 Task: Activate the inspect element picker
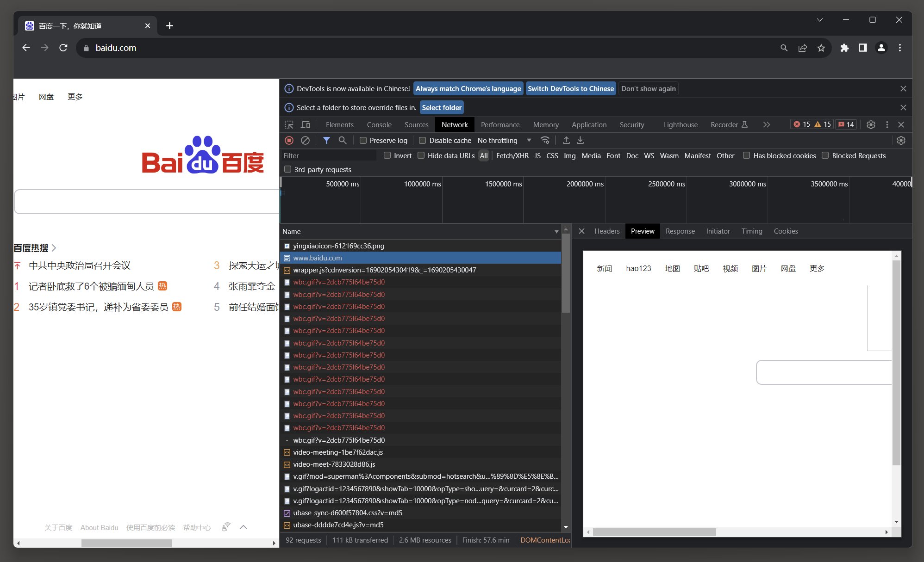(x=289, y=124)
